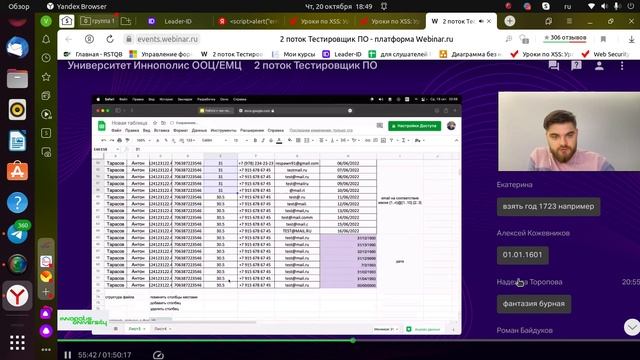Go back to the previous page

pyautogui.click(x=69, y=39)
